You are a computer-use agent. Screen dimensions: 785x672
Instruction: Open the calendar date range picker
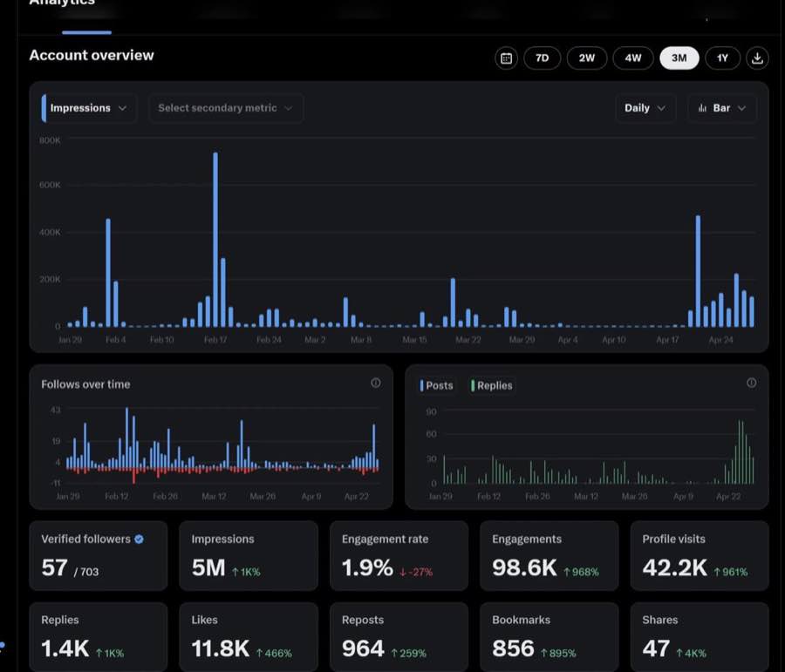[506, 58]
